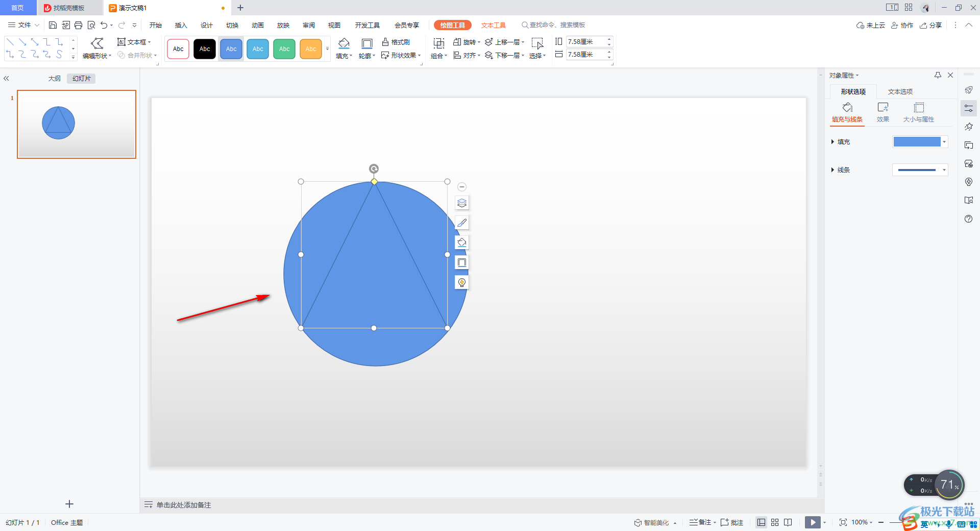
Task: Apply the orange Abc shape style
Action: point(311,49)
